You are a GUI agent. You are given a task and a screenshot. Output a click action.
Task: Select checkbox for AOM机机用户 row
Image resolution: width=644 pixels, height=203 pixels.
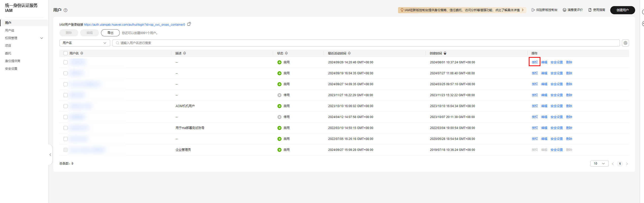(65, 106)
